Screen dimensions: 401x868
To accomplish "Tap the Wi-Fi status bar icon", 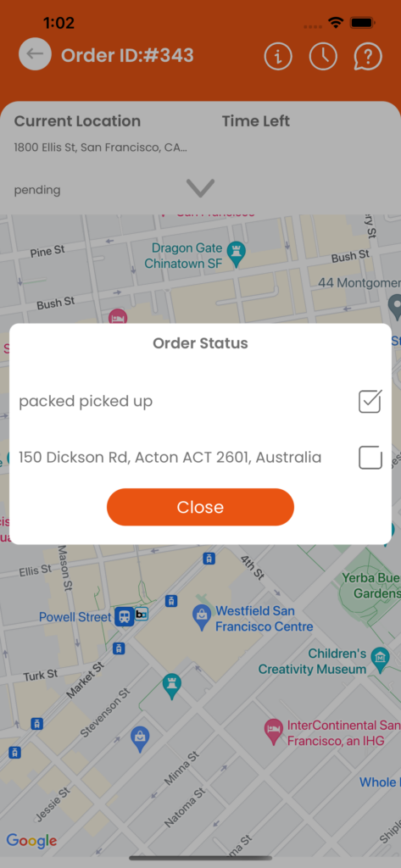I will pos(335,23).
